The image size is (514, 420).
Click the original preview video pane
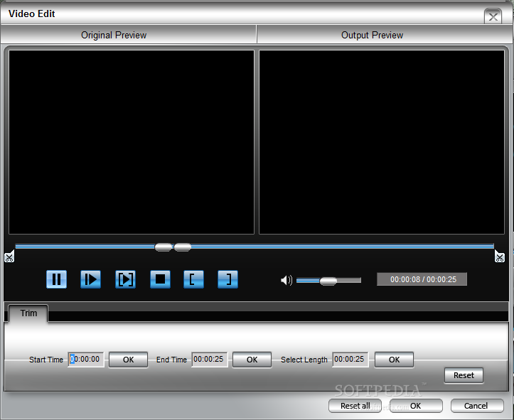(132, 142)
